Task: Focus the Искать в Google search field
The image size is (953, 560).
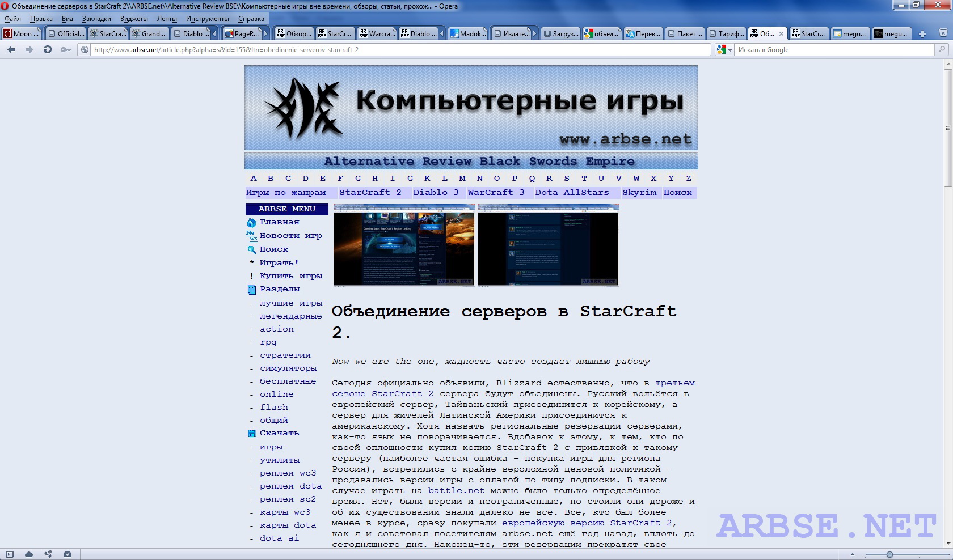Action: coord(834,50)
